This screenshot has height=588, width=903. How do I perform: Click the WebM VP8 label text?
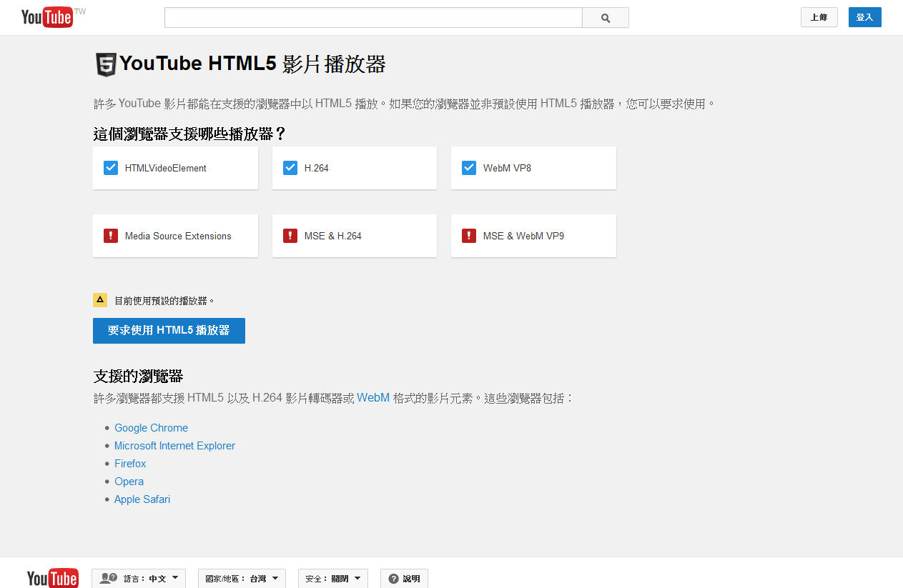(507, 169)
